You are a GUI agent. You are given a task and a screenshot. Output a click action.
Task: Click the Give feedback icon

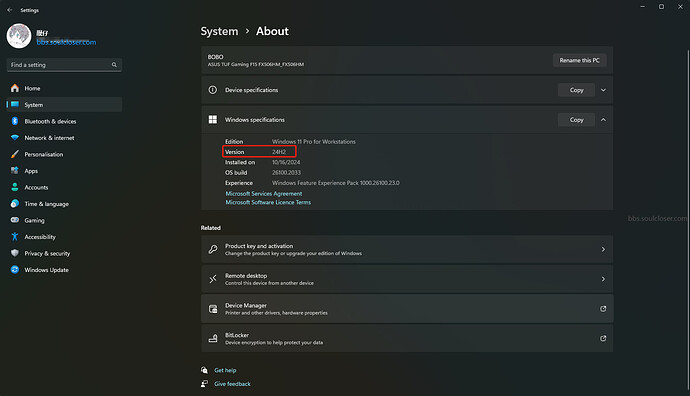[x=204, y=384]
